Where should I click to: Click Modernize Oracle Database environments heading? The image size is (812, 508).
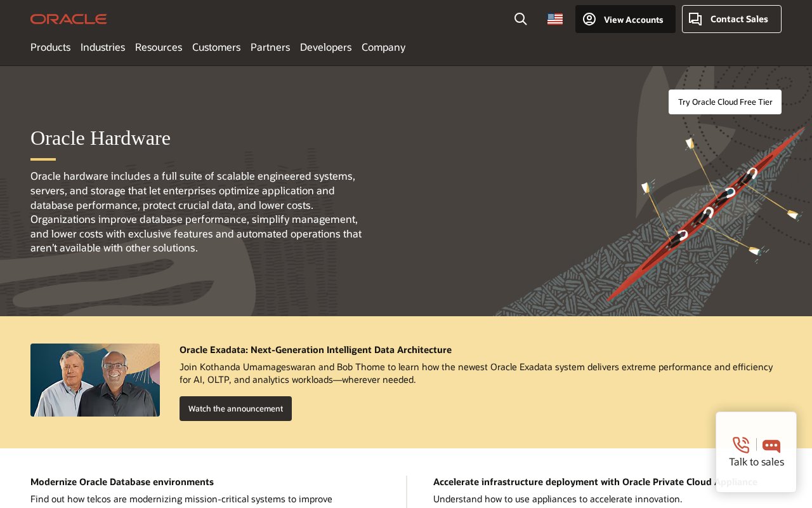coord(122,481)
